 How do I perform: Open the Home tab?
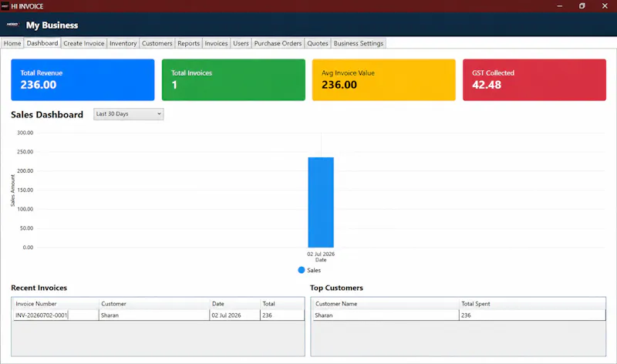tap(12, 43)
